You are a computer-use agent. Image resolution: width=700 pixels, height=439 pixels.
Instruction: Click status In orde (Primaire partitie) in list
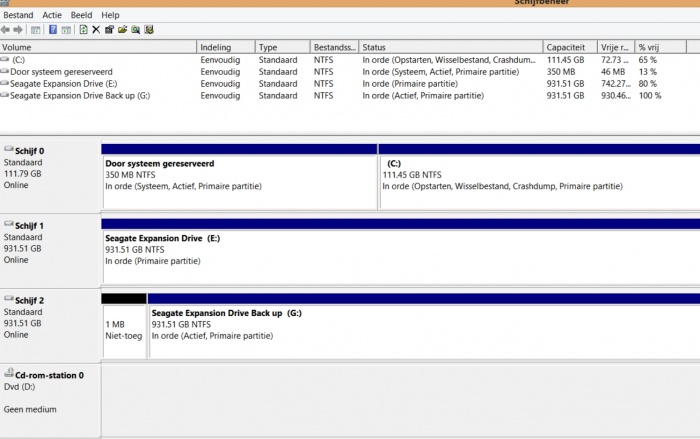(x=410, y=84)
